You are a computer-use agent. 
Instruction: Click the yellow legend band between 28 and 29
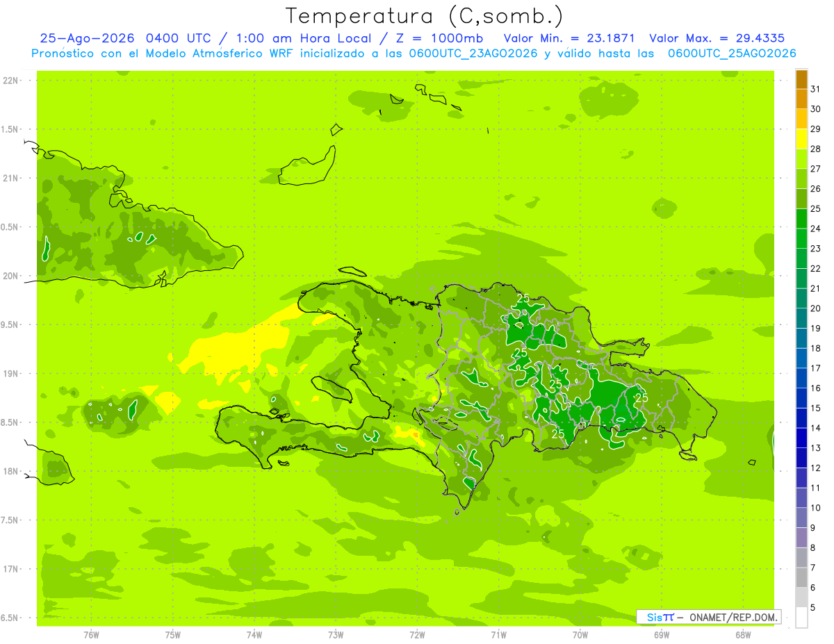pyautogui.click(x=801, y=139)
